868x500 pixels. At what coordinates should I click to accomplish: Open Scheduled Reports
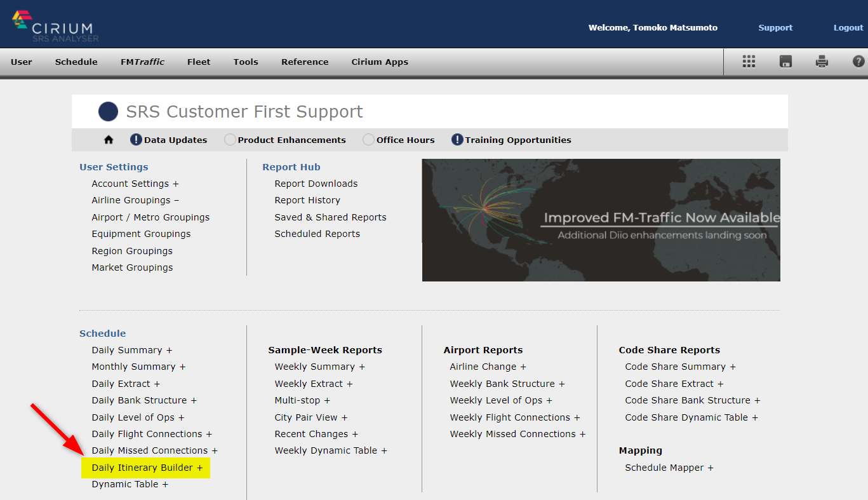coord(317,234)
